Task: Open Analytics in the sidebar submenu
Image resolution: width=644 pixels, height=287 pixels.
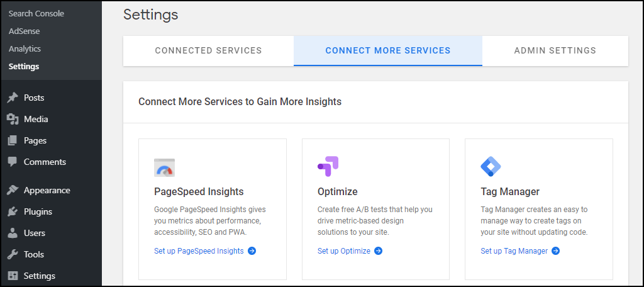Action: [x=25, y=49]
